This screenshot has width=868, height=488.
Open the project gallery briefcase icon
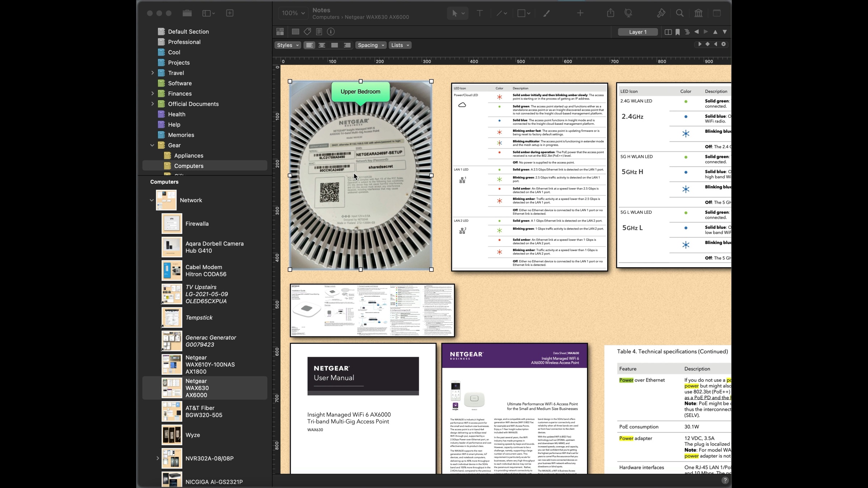coord(187,13)
